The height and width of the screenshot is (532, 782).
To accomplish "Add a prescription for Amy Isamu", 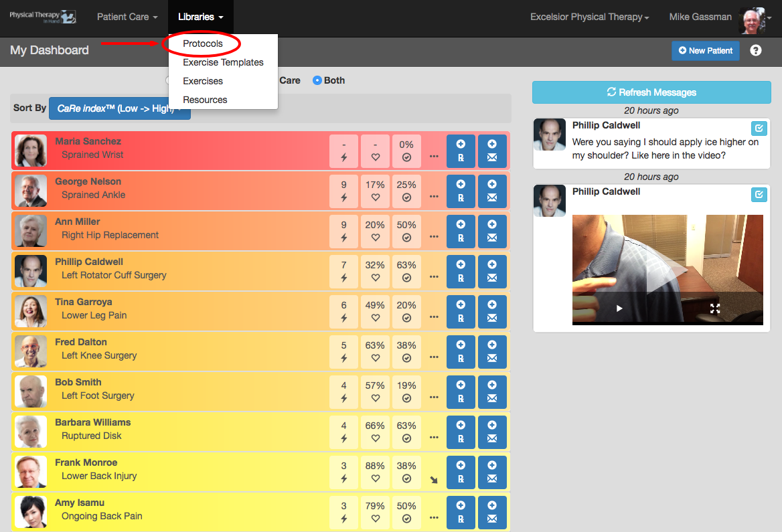I will click(x=461, y=513).
